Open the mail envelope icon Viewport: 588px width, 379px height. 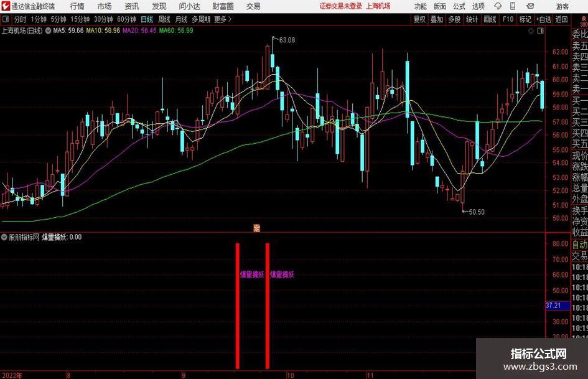[x=530, y=6]
